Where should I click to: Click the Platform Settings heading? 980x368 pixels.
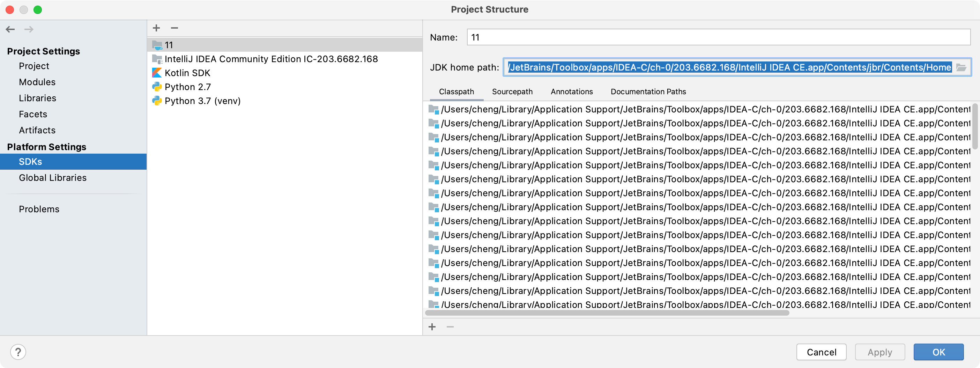click(47, 147)
